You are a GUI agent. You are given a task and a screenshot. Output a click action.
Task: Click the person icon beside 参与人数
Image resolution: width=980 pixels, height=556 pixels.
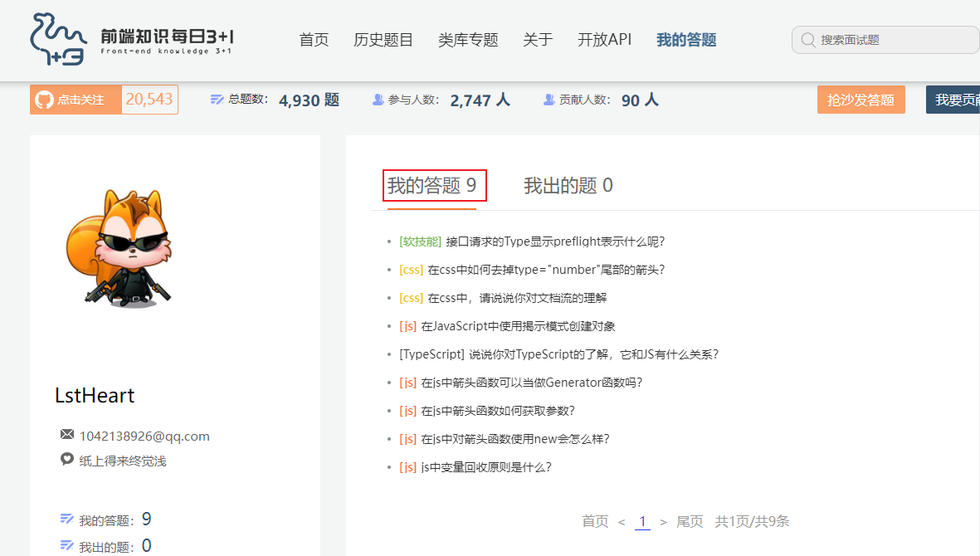tap(378, 99)
